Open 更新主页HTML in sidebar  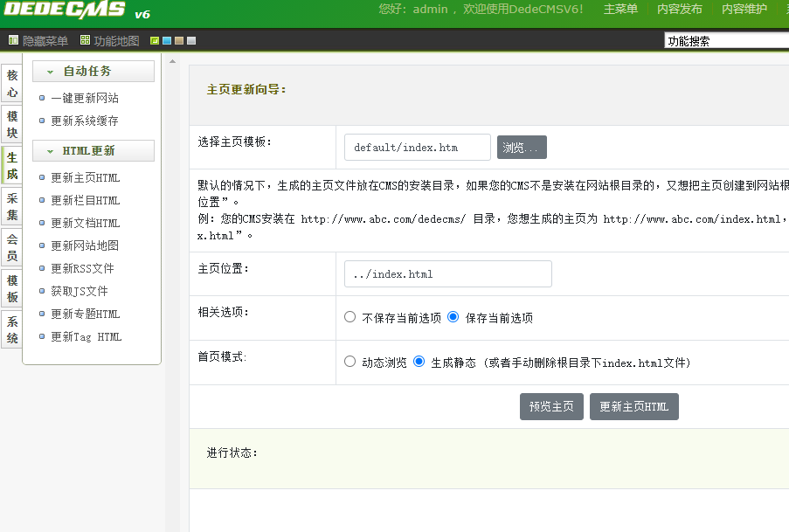click(x=85, y=177)
